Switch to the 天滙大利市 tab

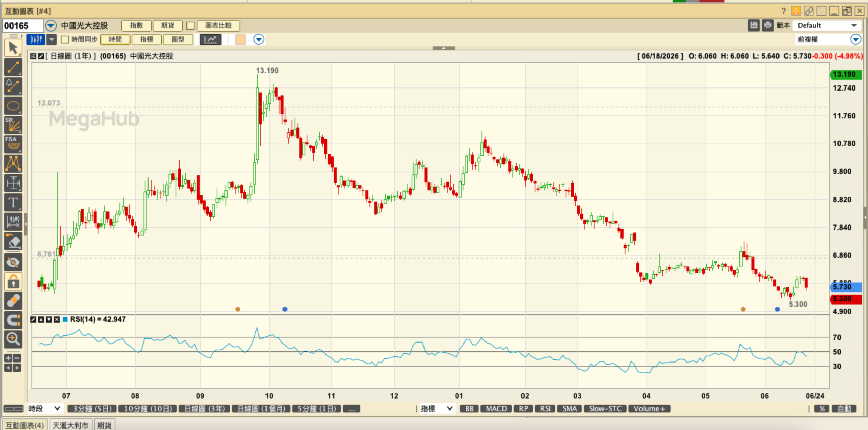tap(70, 425)
